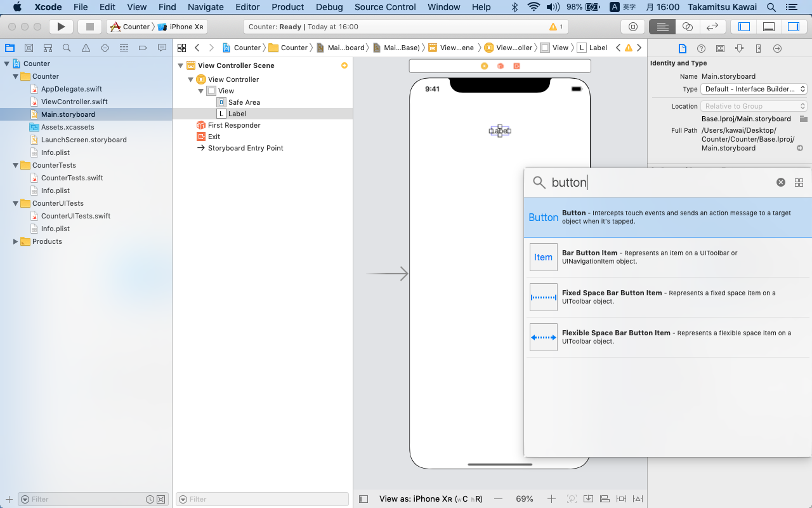The width and height of the screenshot is (812, 508).
Task: Show the Assistant editor
Action: coord(687,27)
